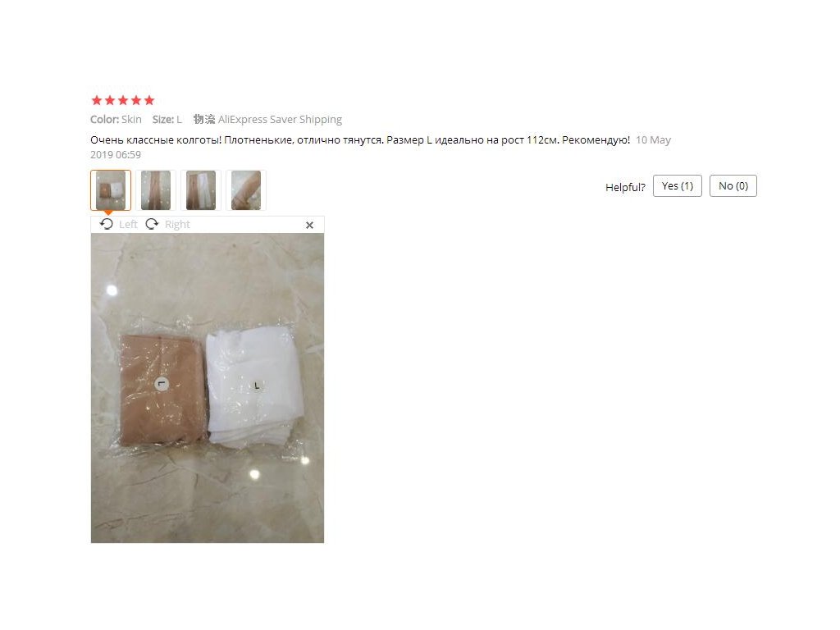The image size is (840, 630).
Task: Click the 'Color: Skin' attribute label
Action: [116, 120]
